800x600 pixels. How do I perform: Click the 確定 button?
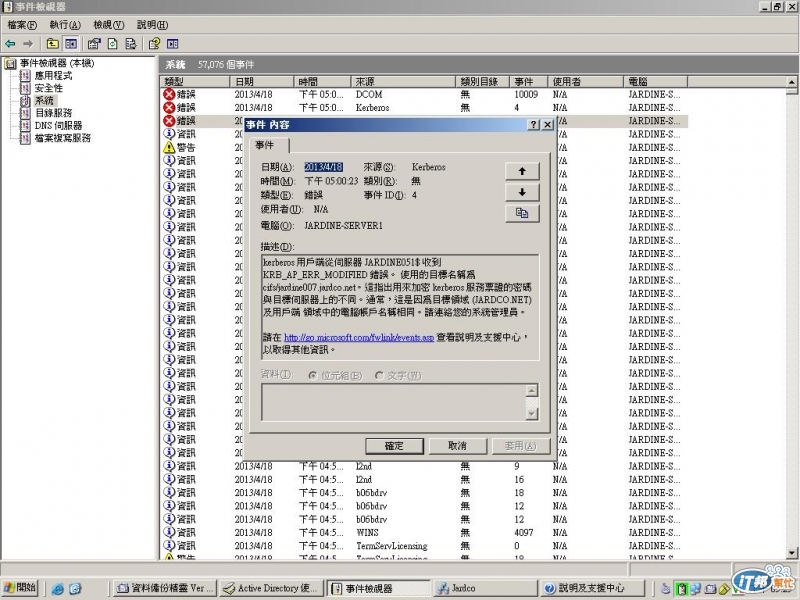click(394, 446)
